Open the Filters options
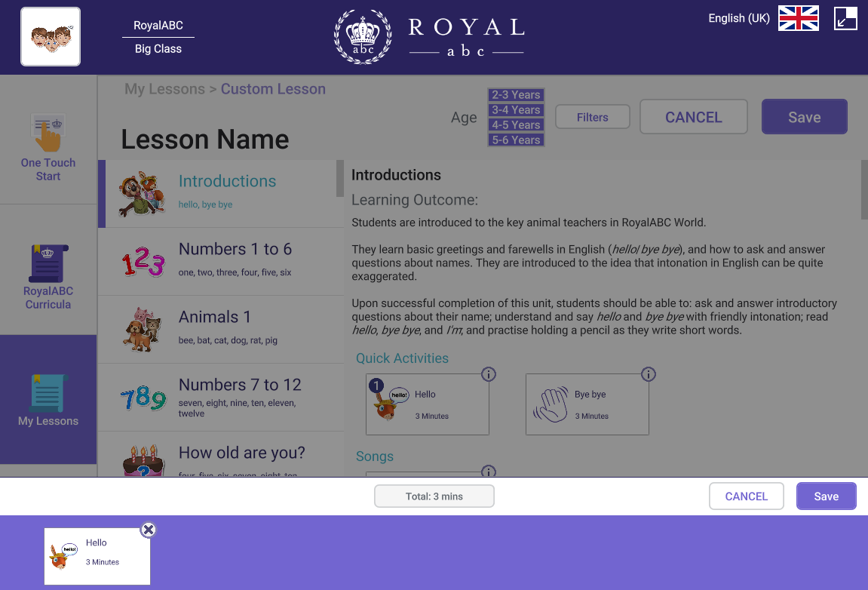868x590 pixels. pyautogui.click(x=592, y=117)
